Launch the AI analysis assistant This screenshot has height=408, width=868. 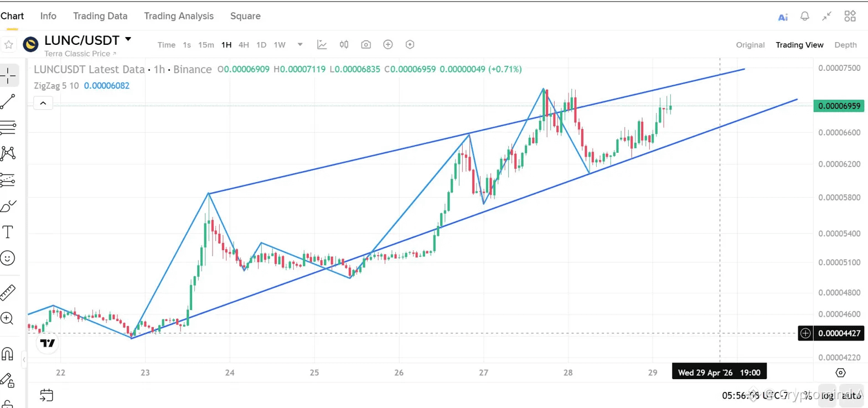pyautogui.click(x=783, y=17)
